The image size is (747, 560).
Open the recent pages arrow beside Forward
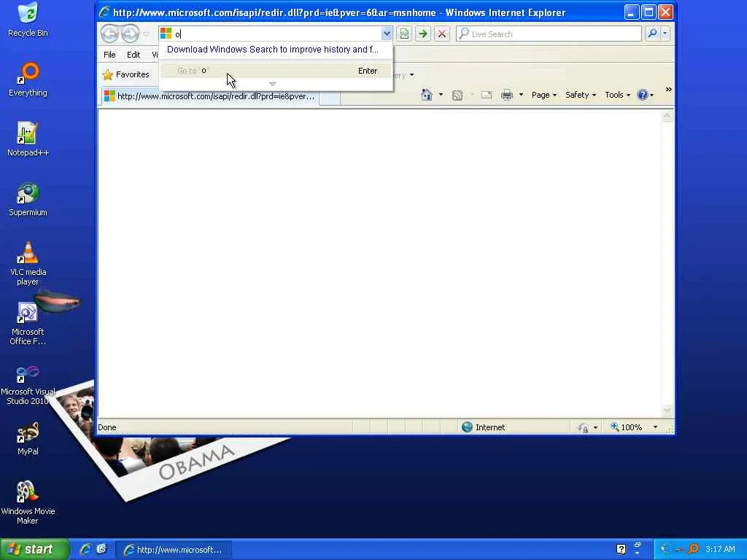(x=146, y=34)
